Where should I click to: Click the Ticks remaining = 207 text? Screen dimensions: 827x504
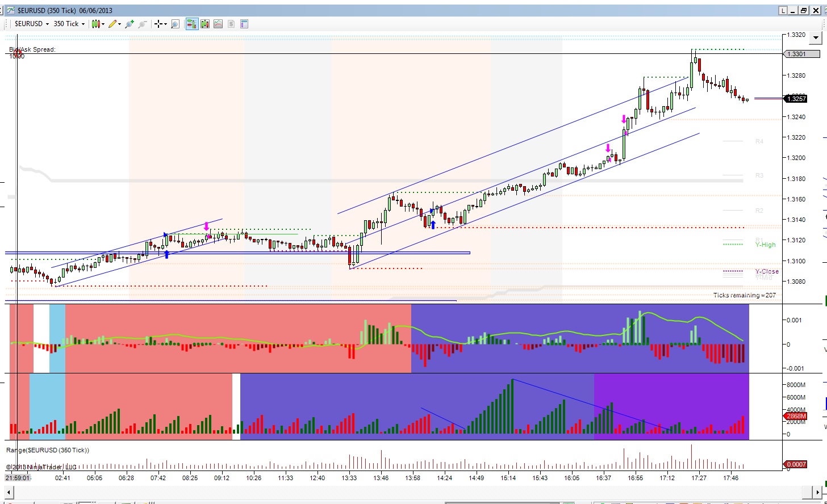coord(745,295)
